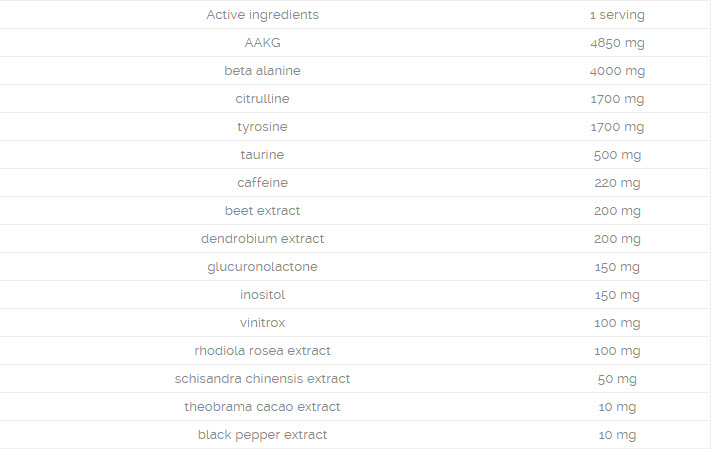
Task: Click the Active ingredients header cell
Action: 262,15
